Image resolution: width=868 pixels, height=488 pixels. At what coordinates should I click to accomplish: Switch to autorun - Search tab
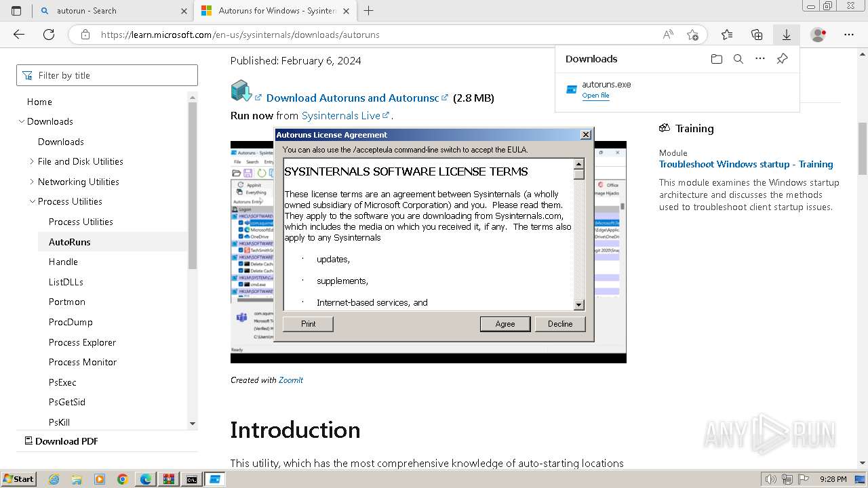pyautogui.click(x=112, y=11)
